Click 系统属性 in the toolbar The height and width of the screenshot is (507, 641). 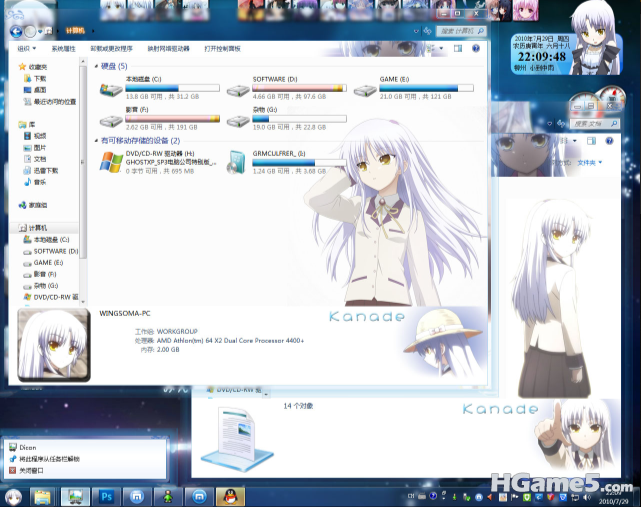[x=63, y=48]
